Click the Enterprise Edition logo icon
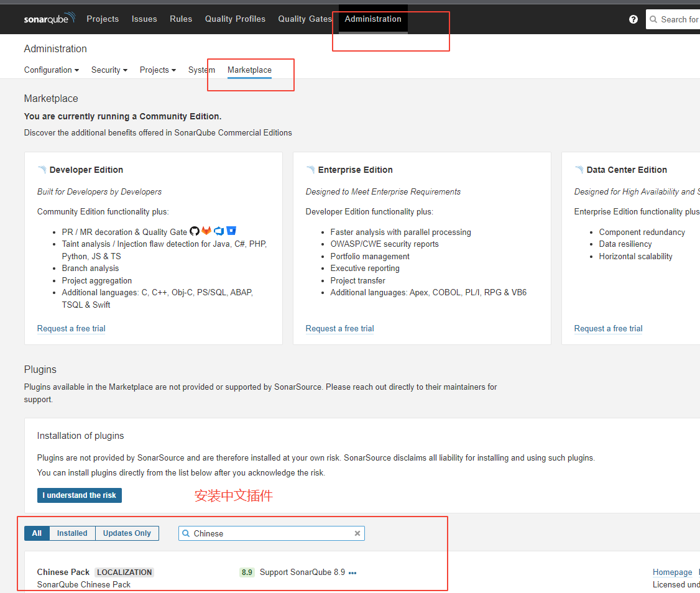 tap(311, 170)
